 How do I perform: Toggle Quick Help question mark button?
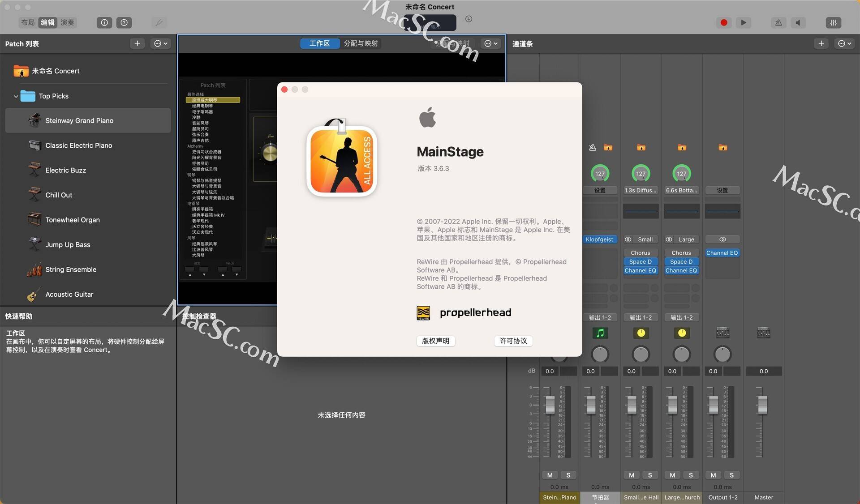[124, 22]
